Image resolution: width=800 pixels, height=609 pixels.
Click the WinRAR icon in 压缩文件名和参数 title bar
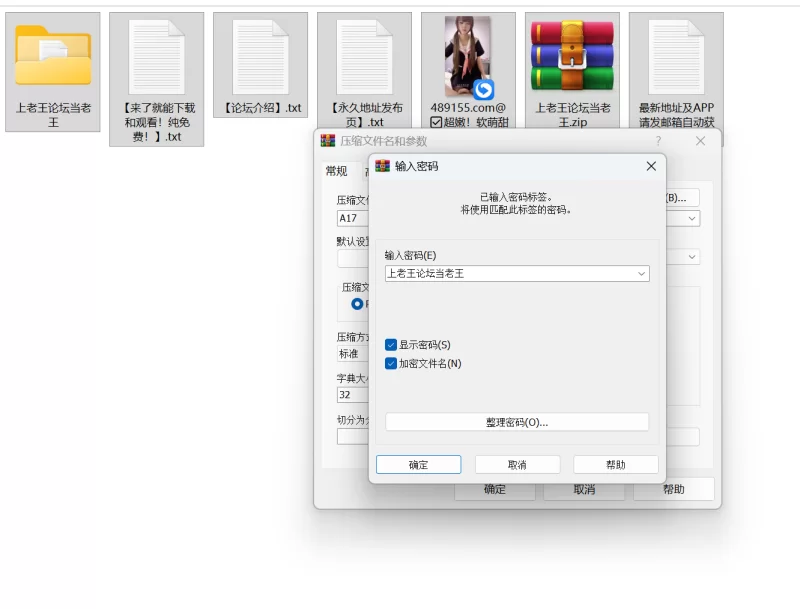328,141
